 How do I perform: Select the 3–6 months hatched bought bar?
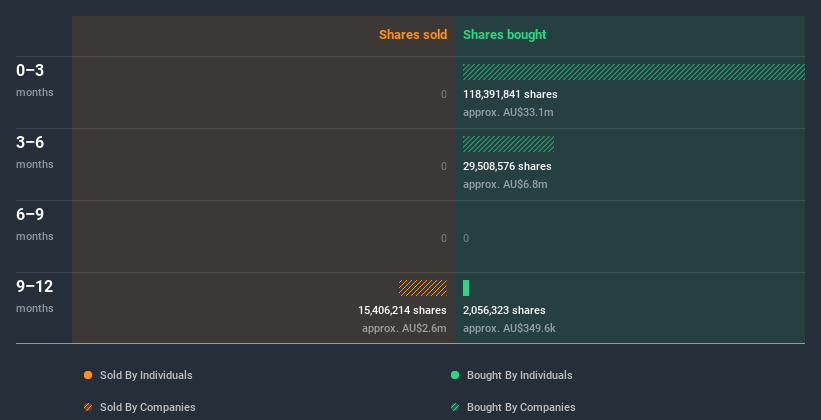pyautogui.click(x=508, y=144)
